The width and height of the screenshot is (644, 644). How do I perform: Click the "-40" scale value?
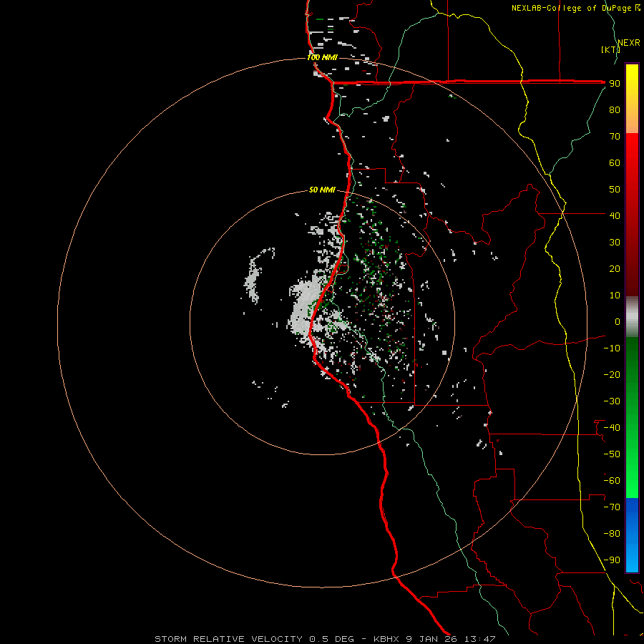click(612, 428)
